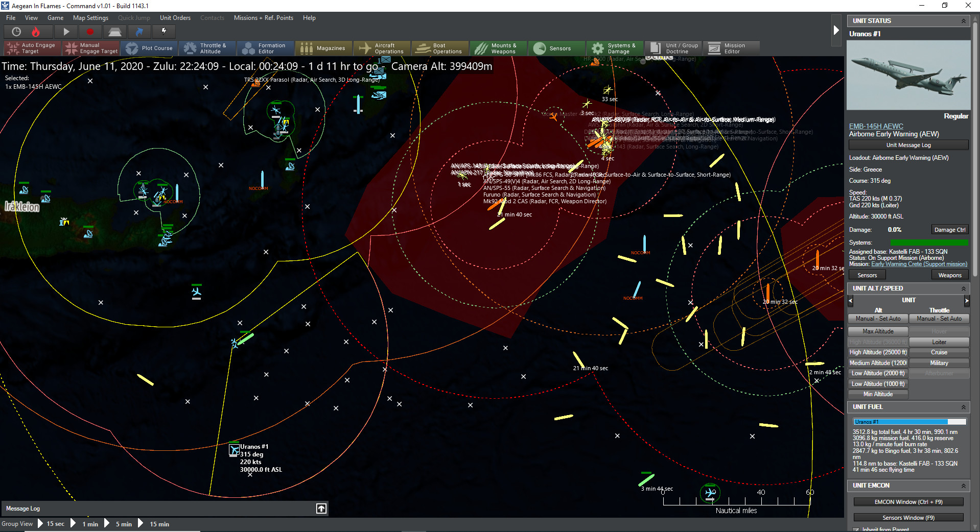Open the Formation Editor
Image resolution: width=980 pixels, height=532 pixels.
click(265, 48)
